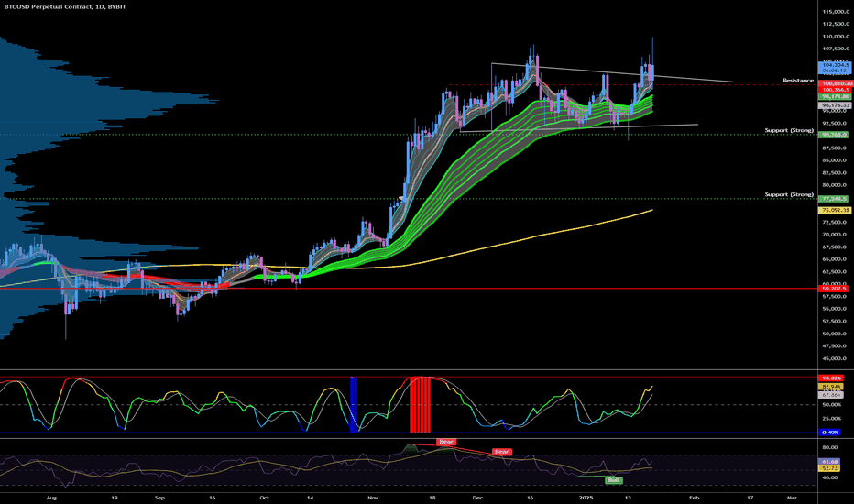Select 17 on the time axis
The height and width of the screenshot is (504, 854).
[x=750, y=498]
